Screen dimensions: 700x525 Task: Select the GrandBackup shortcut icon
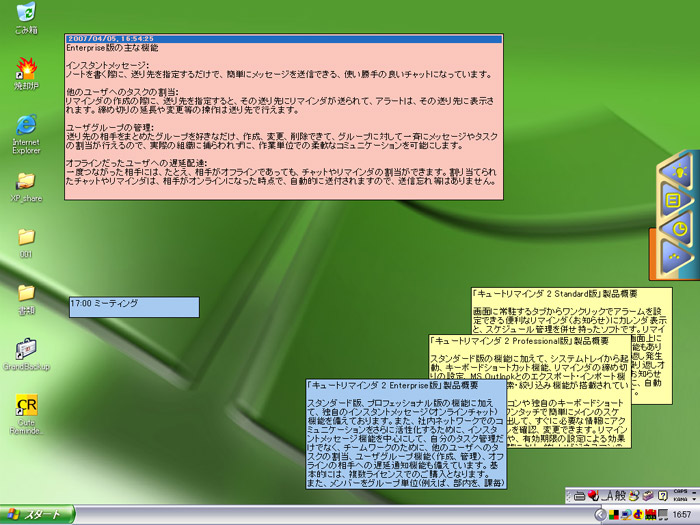tap(26, 354)
